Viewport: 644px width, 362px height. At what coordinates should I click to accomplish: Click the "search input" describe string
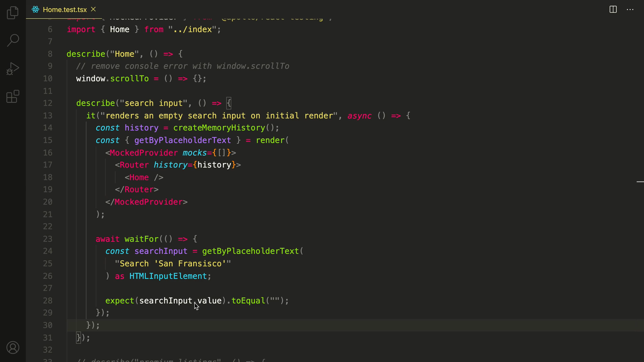(153, 103)
